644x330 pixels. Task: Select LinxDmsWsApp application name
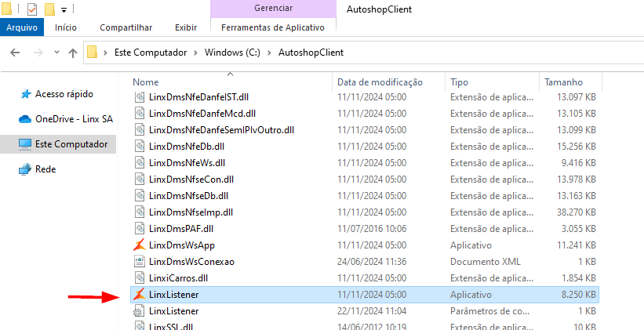pos(182,245)
